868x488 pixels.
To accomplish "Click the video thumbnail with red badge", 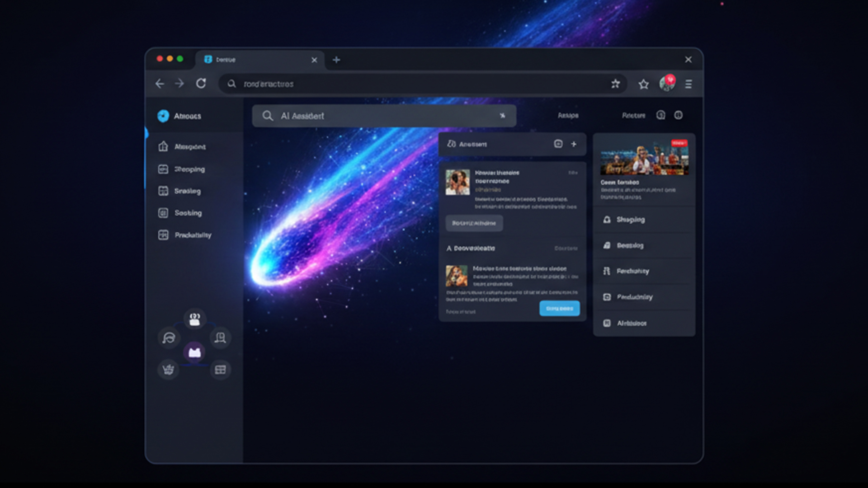I will pos(644,158).
